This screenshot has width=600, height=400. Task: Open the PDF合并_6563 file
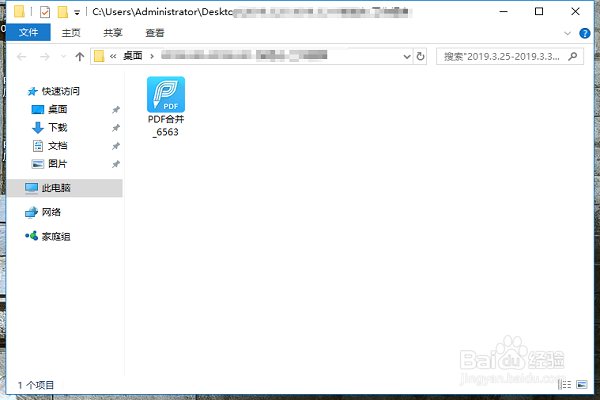click(166, 107)
